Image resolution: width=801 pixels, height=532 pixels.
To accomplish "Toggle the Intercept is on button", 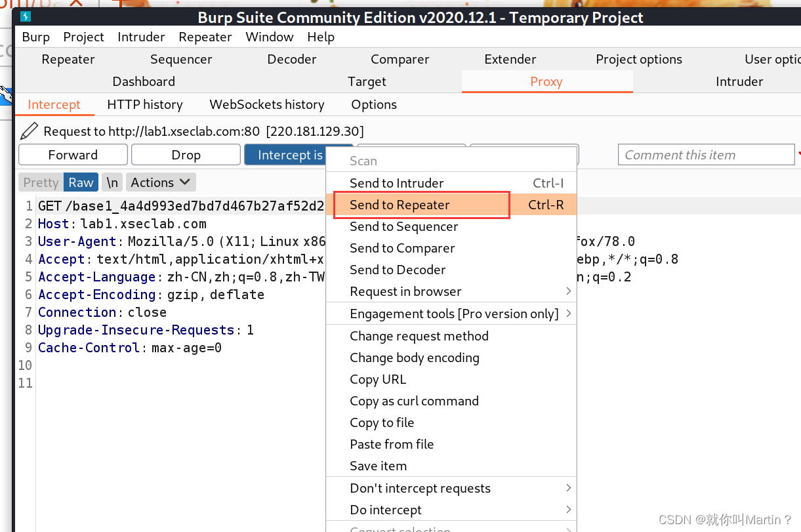I will tap(285, 155).
